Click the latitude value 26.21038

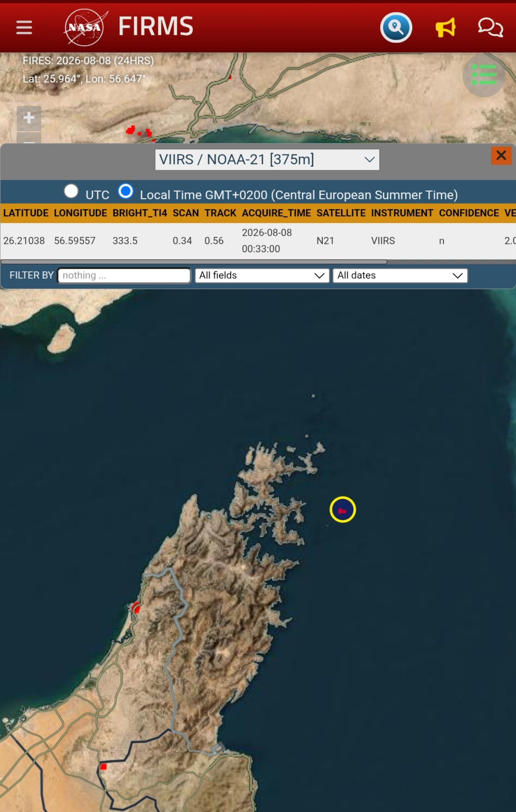24,241
